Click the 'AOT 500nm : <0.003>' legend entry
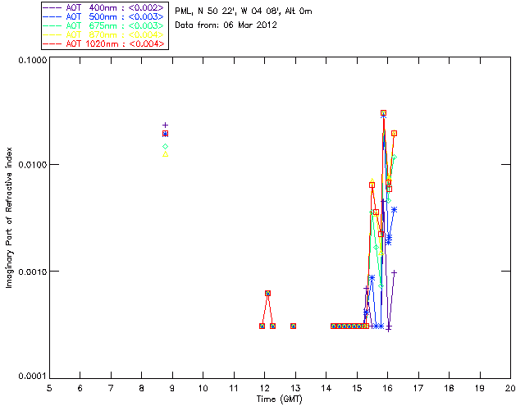The width and height of the screenshot is (525, 420). coord(103,16)
